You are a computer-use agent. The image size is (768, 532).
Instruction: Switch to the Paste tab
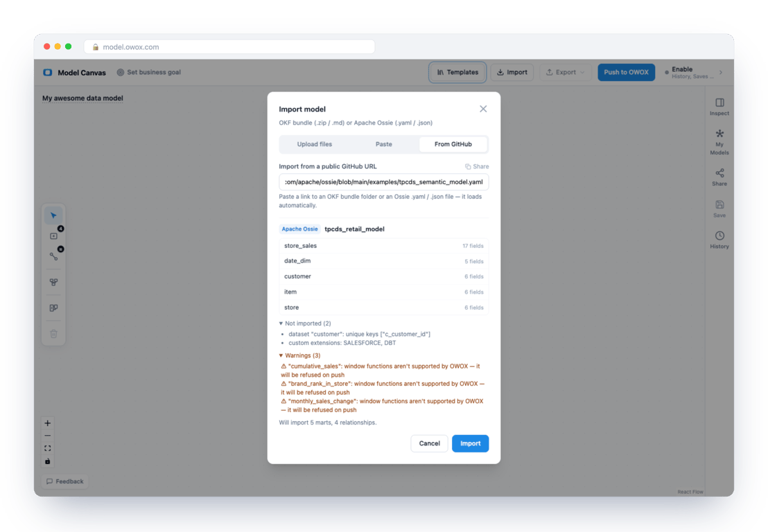click(x=383, y=144)
